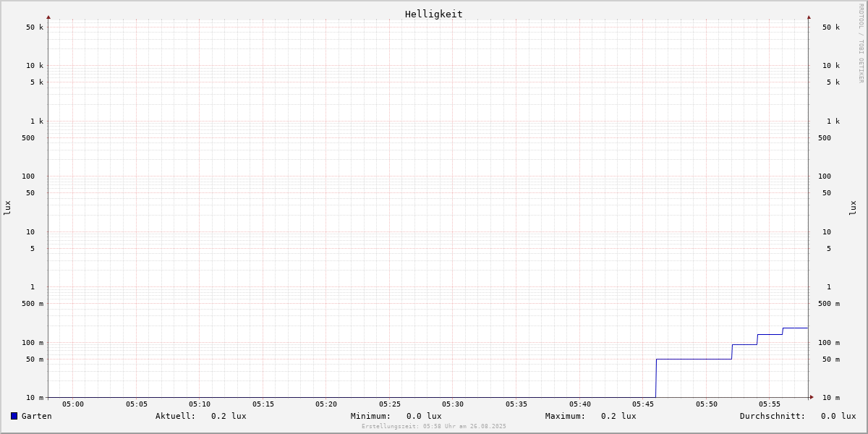The width and height of the screenshot is (868, 434).
Task: Click the right axis 50 k label
Action: (x=831, y=27)
